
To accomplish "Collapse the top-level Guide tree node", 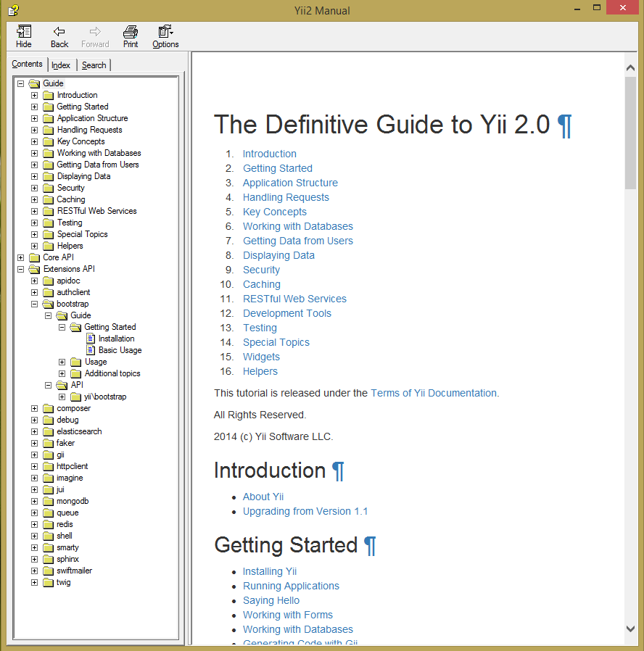I will coord(20,83).
